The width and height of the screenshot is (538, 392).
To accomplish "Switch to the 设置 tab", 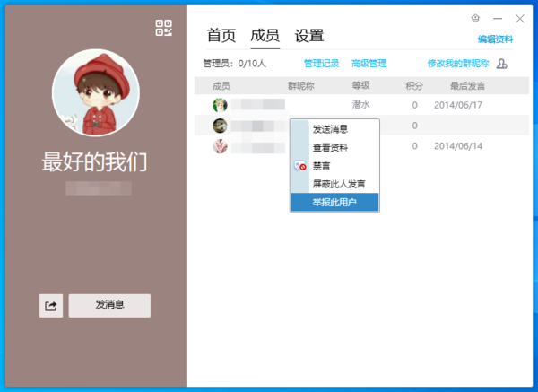I will 309,36.
